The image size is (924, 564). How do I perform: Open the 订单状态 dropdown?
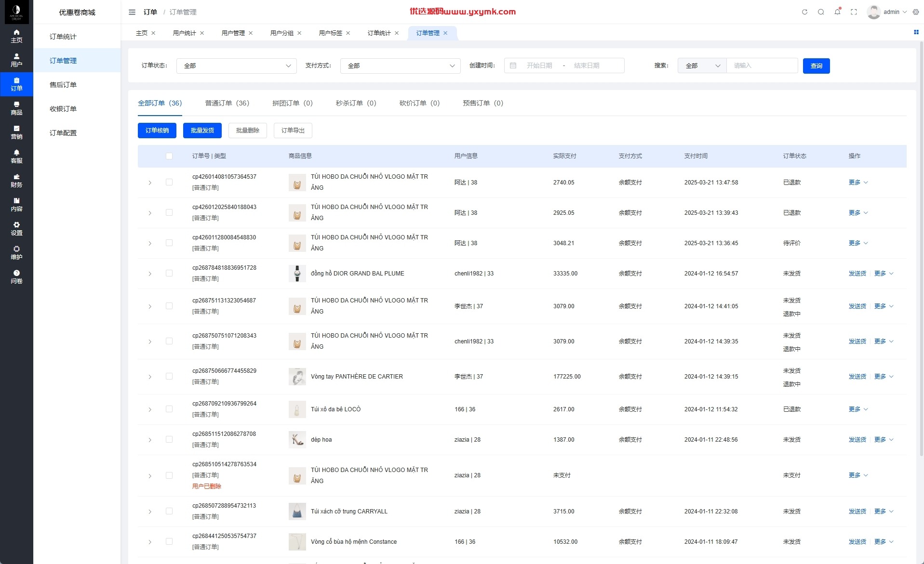237,66
